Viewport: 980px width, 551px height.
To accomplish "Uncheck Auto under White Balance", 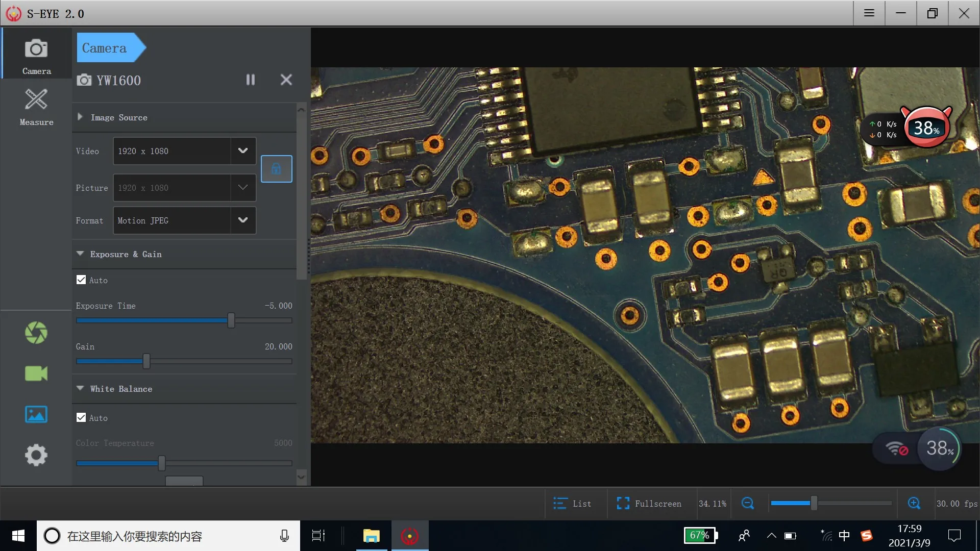I will click(x=81, y=418).
